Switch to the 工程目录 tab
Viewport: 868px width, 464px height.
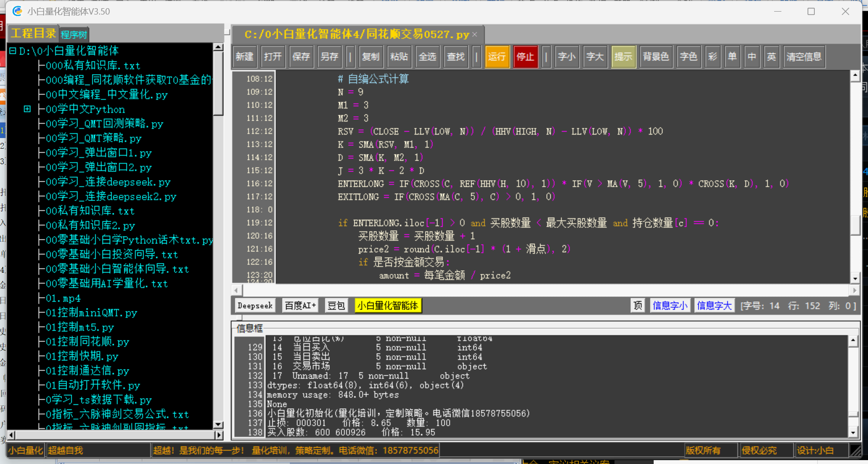[33, 33]
